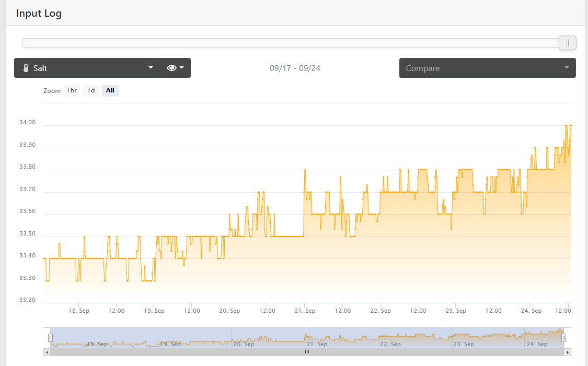The image size is (588, 366).
Task: Set zoom to 1d
Action: point(91,91)
